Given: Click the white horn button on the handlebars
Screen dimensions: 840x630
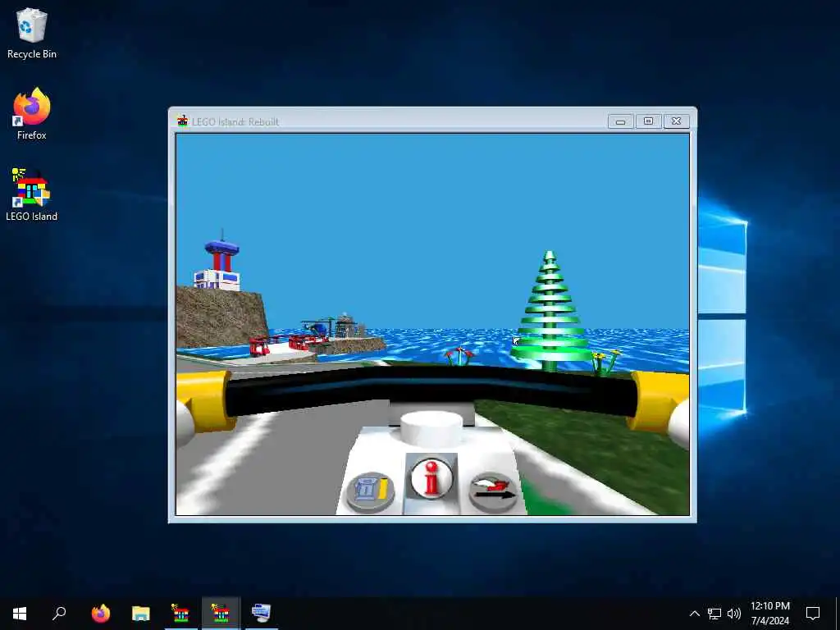Looking at the screenshot, I should (x=431, y=428).
